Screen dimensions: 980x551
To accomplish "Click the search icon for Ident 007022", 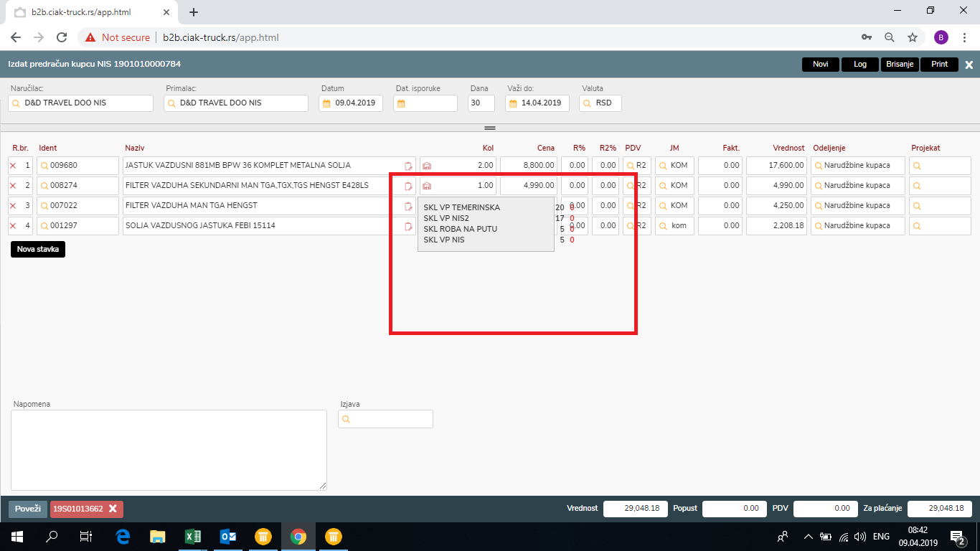I will click(44, 206).
